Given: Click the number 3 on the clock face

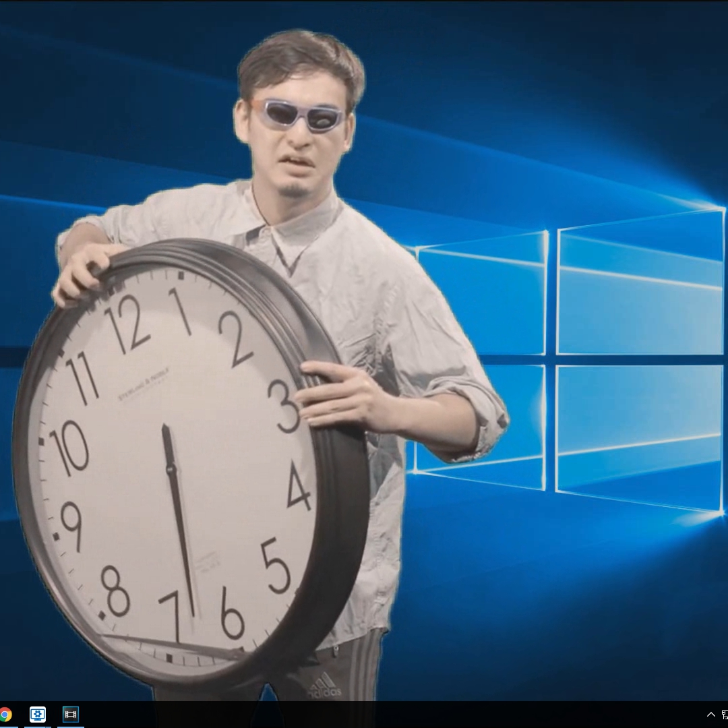Looking at the screenshot, I should point(284,406).
